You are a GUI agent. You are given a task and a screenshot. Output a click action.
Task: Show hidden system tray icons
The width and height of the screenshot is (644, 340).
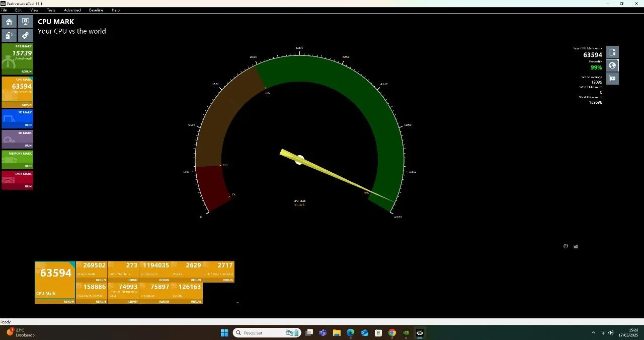(x=593, y=333)
